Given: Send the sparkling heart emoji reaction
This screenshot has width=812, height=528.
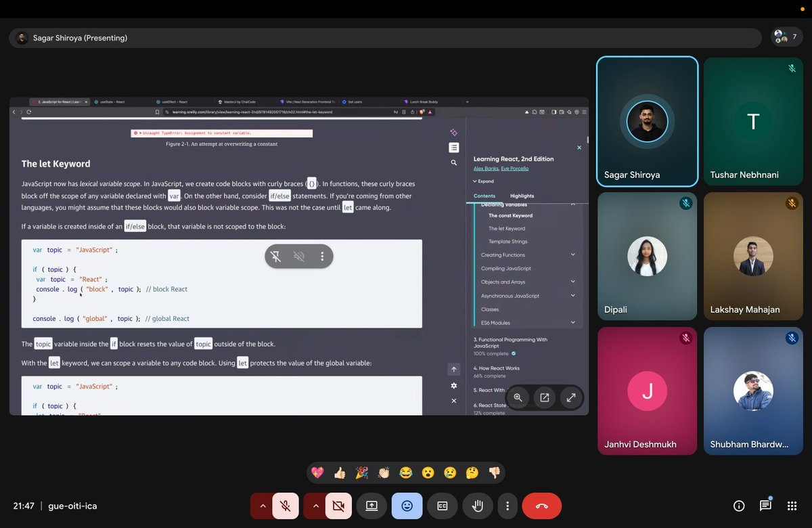Looking at the screenshot, I should [317, 472].
